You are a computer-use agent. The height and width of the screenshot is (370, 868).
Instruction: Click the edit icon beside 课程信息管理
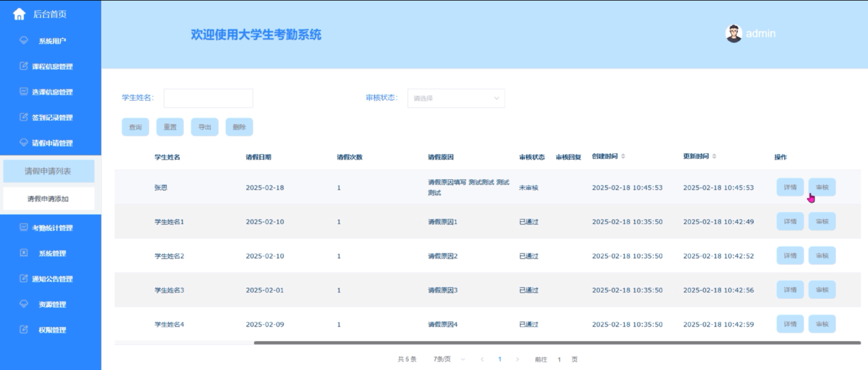point(23,66)
